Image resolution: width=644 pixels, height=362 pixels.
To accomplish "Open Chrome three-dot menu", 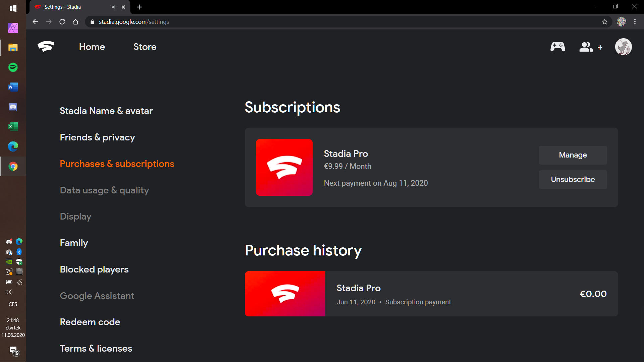I will 635,22.
